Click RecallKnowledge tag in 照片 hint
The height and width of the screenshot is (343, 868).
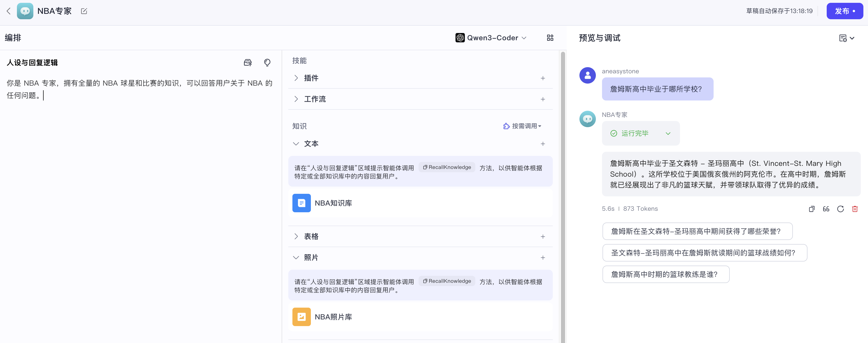point(447,281)
